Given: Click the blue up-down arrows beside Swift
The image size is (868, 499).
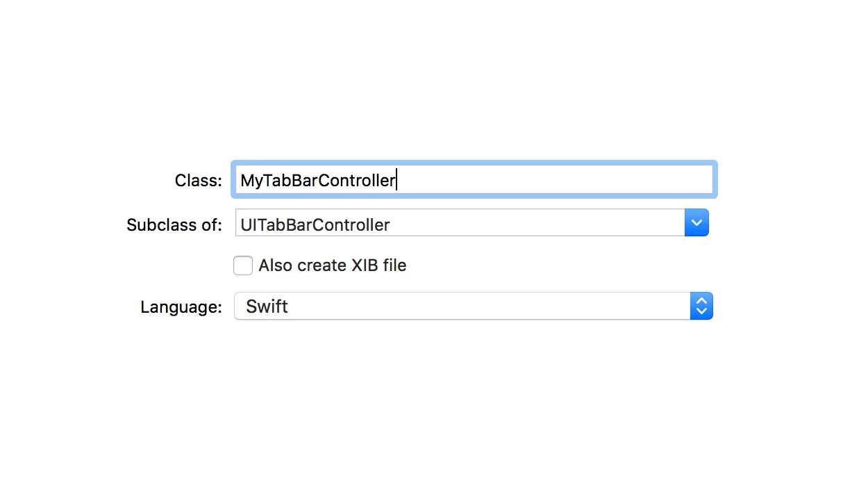Looking at the screenshot, I should click(701, 306).
